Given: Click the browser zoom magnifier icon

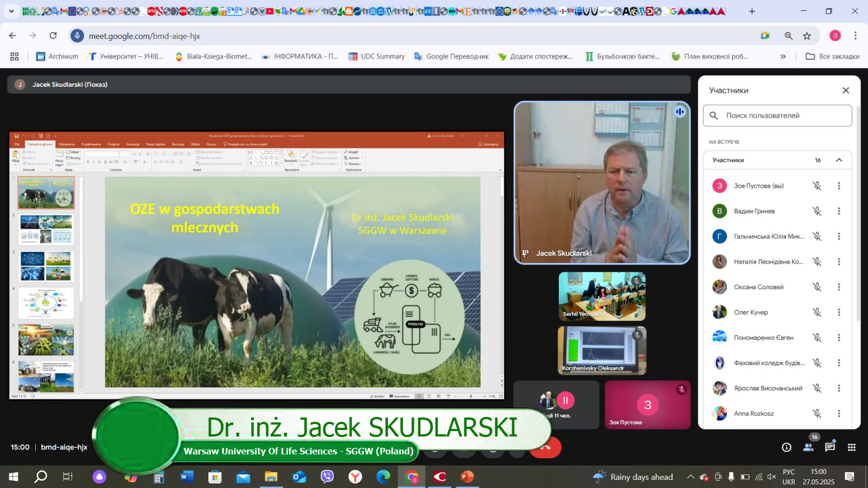Looking at the screenshot, I should tap(788, 36).
